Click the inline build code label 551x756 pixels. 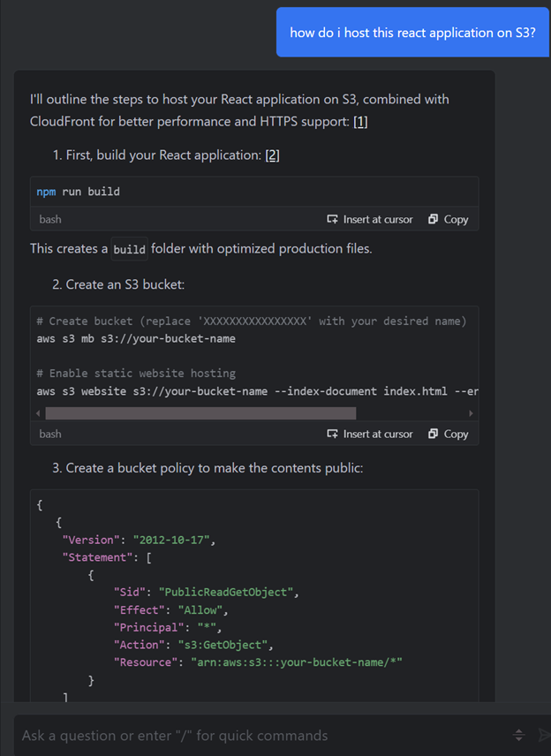(x=129, y=249)
